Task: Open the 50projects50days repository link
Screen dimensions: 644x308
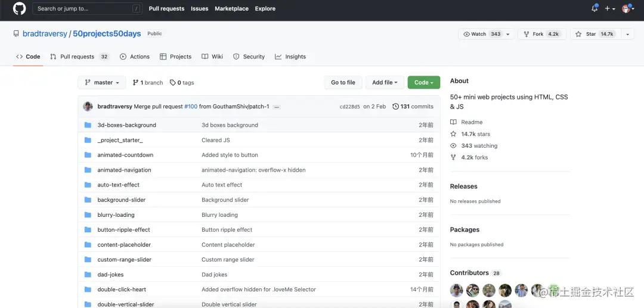Action: point(107,33)
